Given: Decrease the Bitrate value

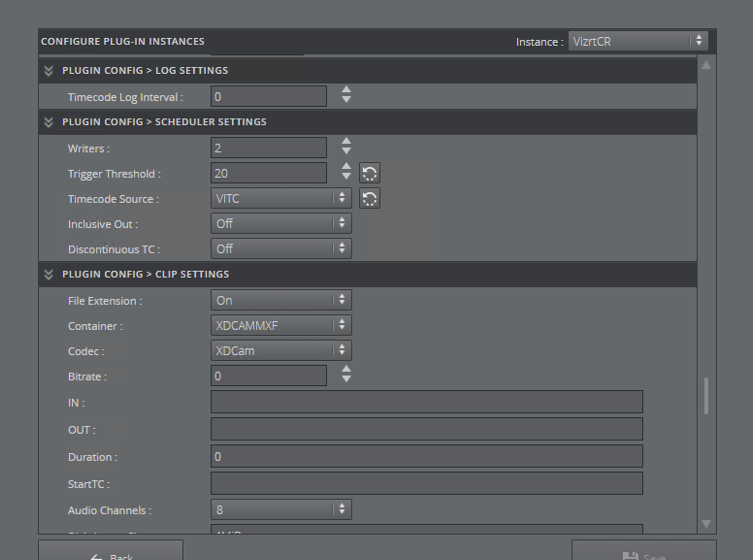Looking at the screenshot, I should 346,379.
